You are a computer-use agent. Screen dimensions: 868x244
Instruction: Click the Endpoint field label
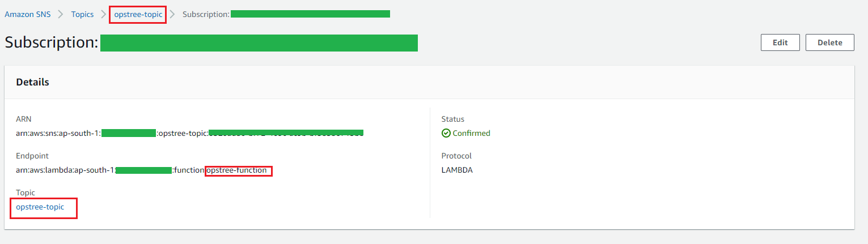pos(32,156)
